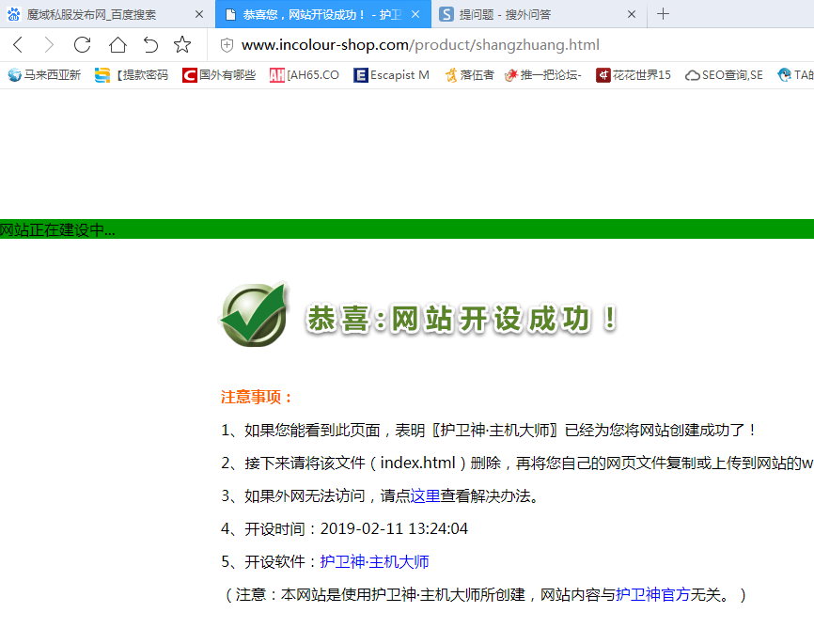The image size is (814, 644).
Task: Click the green checkmark success image
Action: [255, 315]
